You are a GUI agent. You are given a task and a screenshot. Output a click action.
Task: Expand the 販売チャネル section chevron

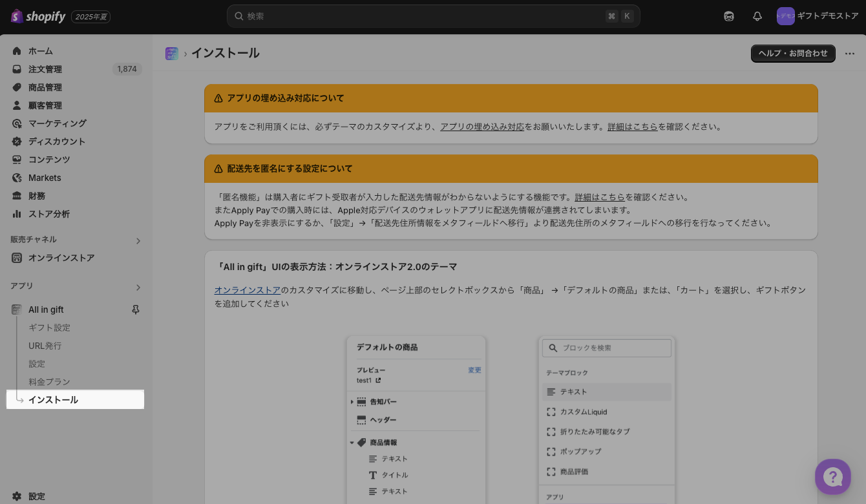point(138,241)
